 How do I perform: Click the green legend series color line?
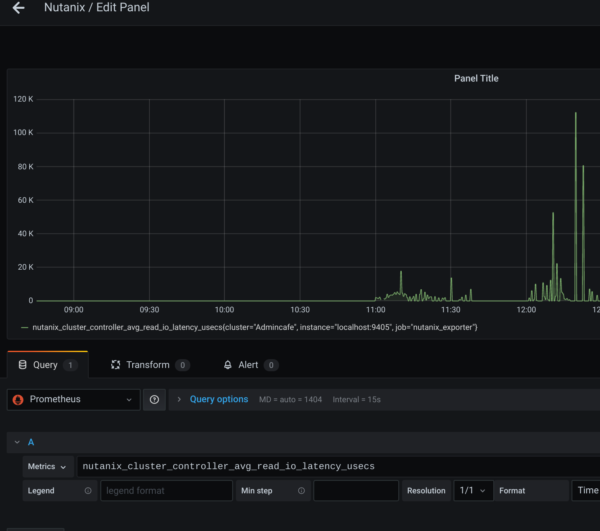point(24,327)
